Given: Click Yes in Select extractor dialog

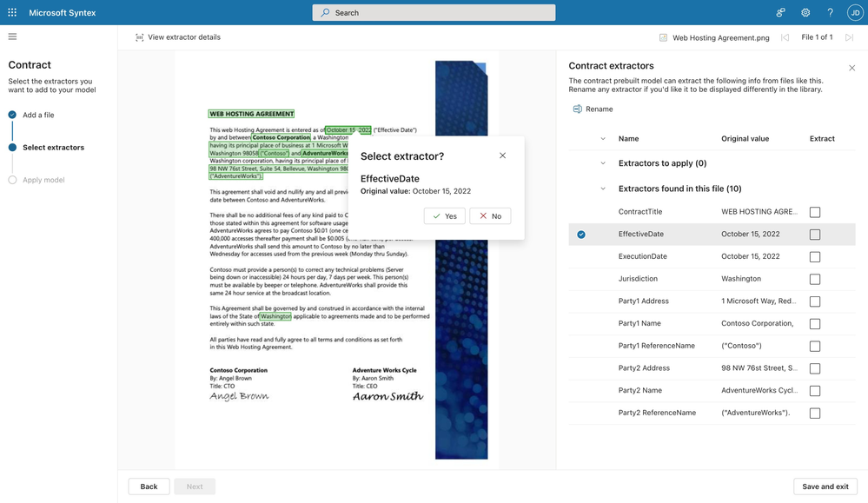Looking at the screenshot, I should pyautogui.click(x=445, y=215).
